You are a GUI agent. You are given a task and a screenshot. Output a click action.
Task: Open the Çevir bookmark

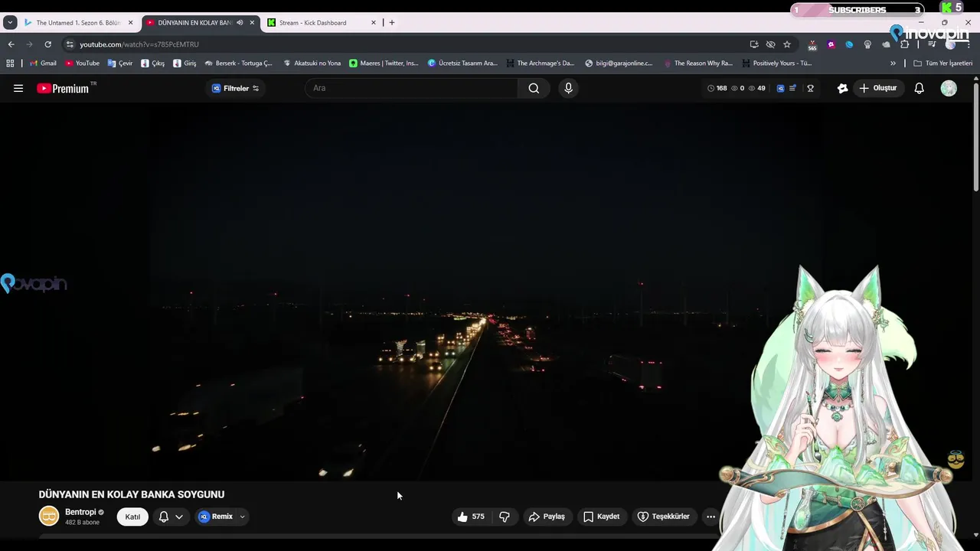120,64
